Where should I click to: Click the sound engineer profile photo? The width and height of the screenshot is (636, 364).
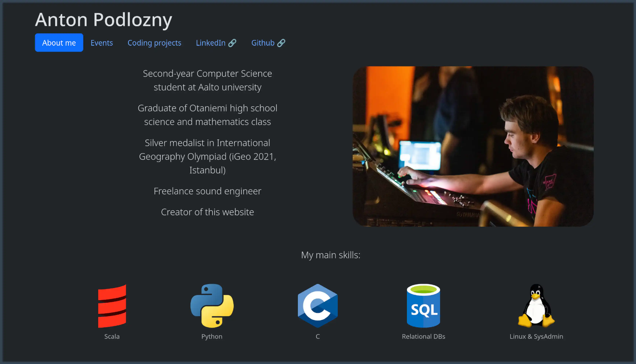(473, 146)
